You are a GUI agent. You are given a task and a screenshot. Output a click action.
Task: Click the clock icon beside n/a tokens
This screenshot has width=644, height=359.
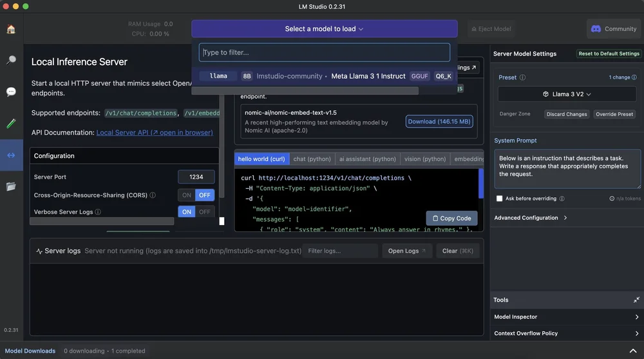(612, 199)
